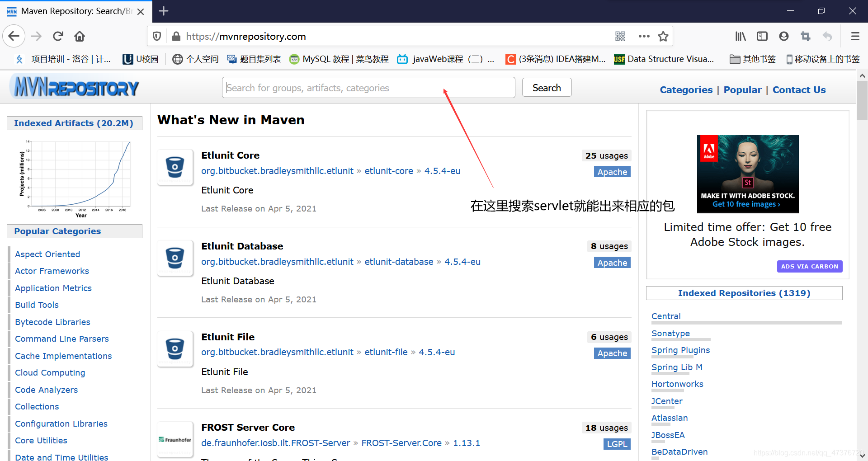
Task: Expand the 移动设备上的书签 folder
Action: coord(823,59)
